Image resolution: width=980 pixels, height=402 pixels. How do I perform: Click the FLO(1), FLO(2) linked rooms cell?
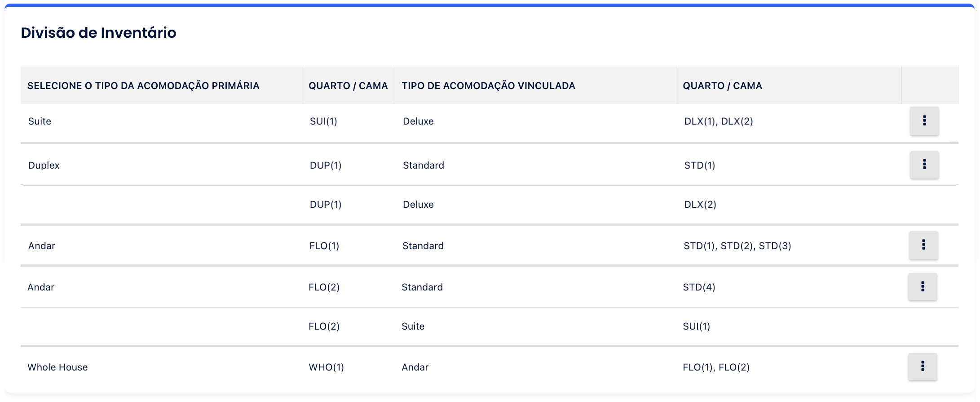pos(716,367)
